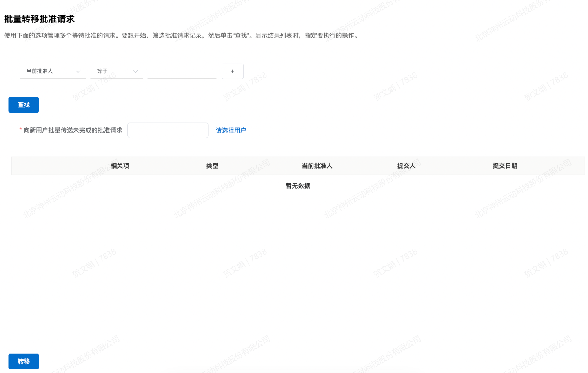Click the 向新用户批量传送未完成的批准请求 label
Image resolution: width=588 pixels, height=373 pixels.
pyautogui.click(x=73, y=130)
